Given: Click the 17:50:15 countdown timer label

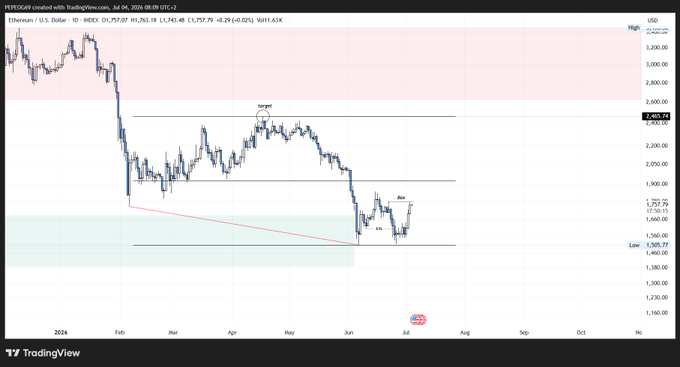Looking at the screenshot, I should click(x=657, y=210).
